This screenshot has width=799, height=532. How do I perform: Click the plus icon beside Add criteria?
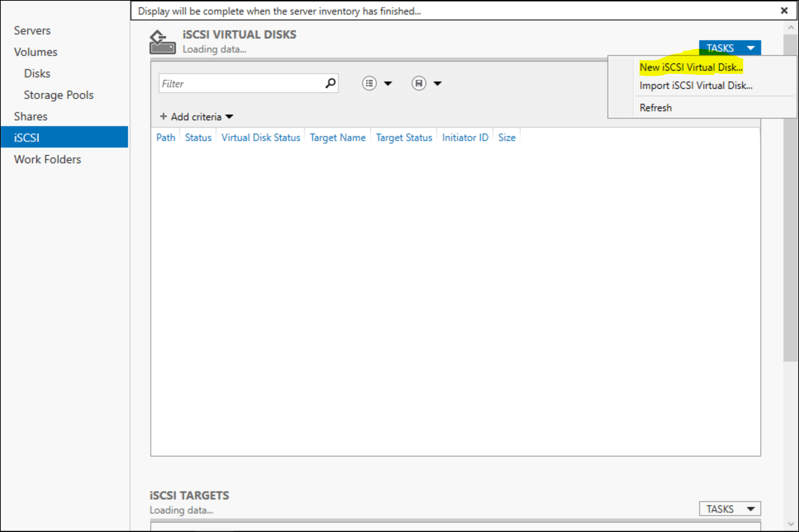tap(163, 116)
